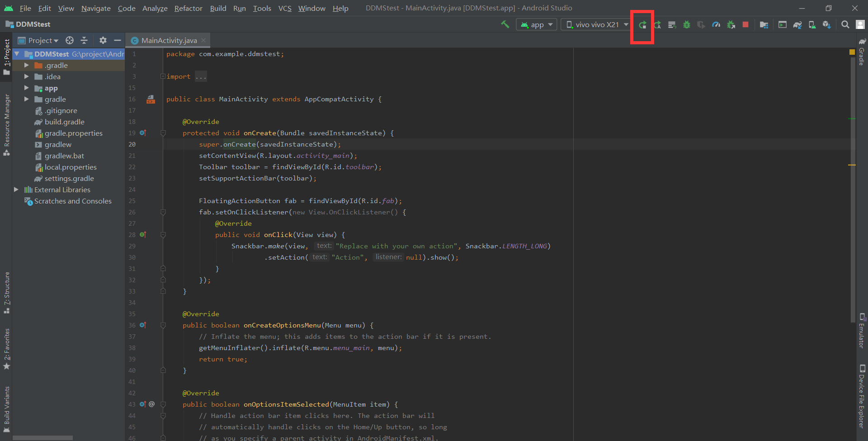Toggle Gradle tool window on right
868x441 pixels.
click(x=862, y=52)
